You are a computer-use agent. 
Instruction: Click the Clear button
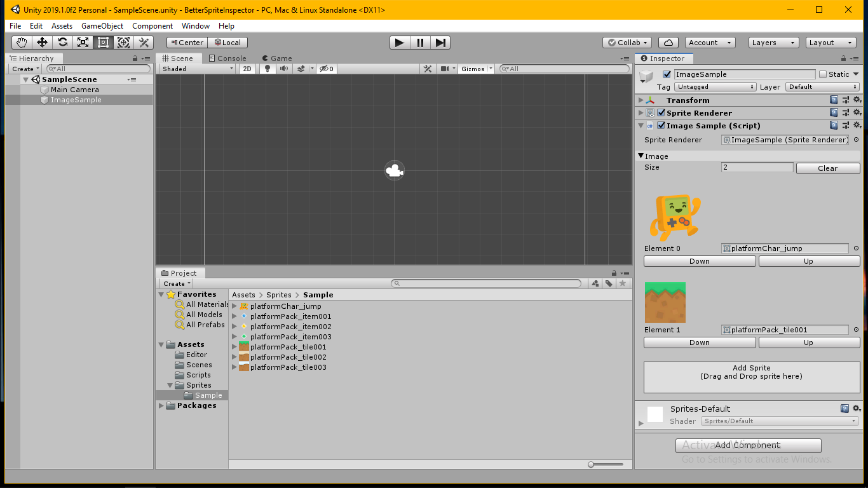[828, 168]
